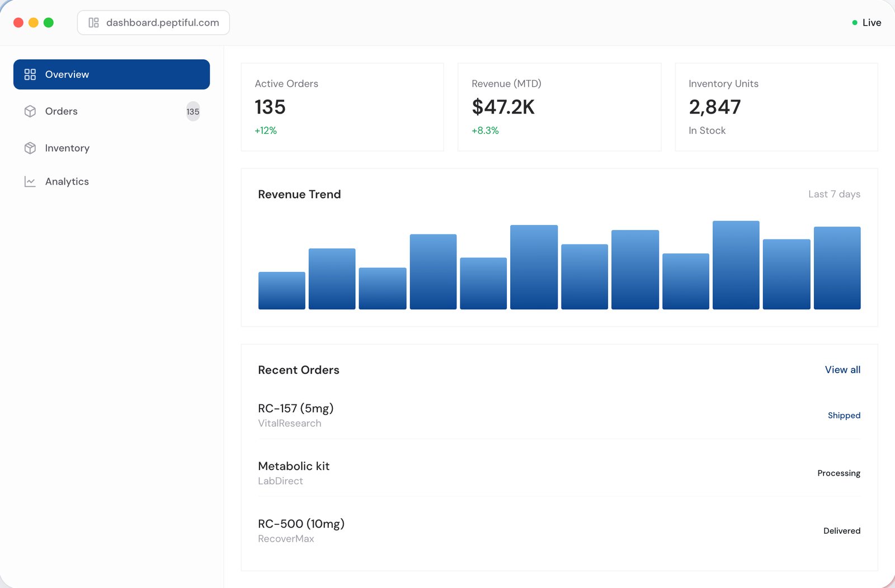This screenshot has height=588, width=895.
Task: Select the RC-157 (5mg) order row
Action: click(x=559, y=415)
